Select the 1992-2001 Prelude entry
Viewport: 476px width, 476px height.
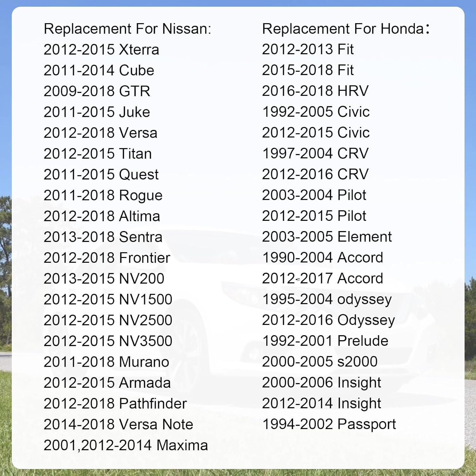pyautogui.click(x=325, y=341)
